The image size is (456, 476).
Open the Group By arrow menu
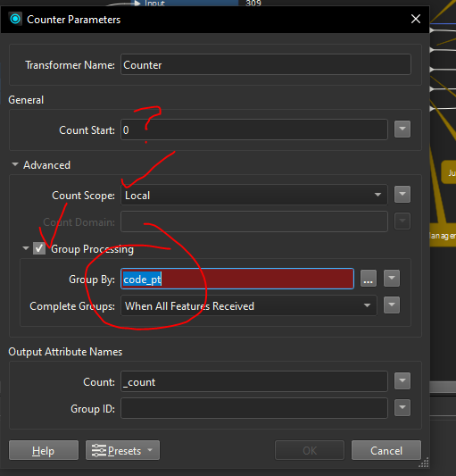[392, 279]
